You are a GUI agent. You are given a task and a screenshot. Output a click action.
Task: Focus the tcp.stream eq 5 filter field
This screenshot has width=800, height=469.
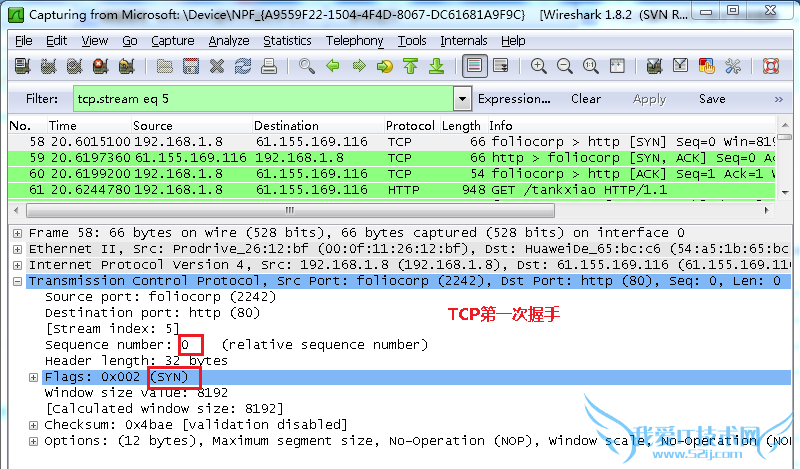tap(263, 99)
